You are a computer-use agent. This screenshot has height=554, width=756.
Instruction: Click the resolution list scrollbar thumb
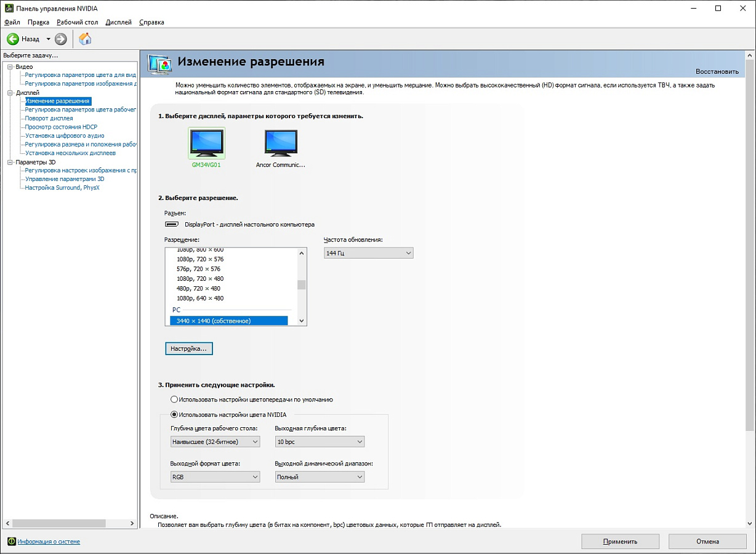point(302,284)
